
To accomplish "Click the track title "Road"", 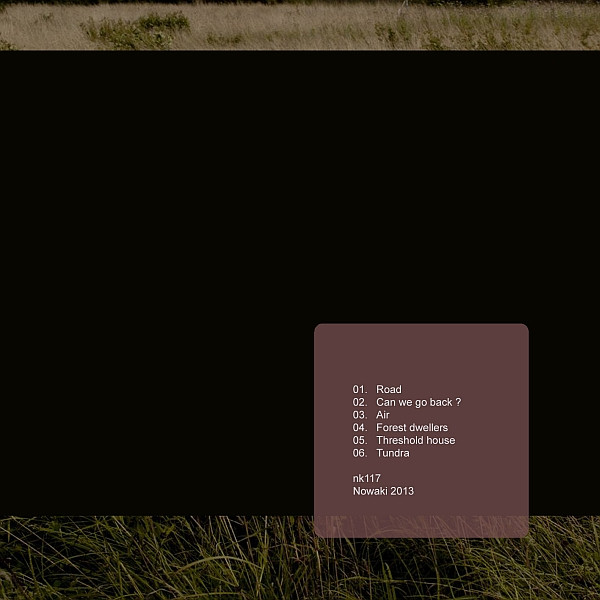I will pos(388,390).
